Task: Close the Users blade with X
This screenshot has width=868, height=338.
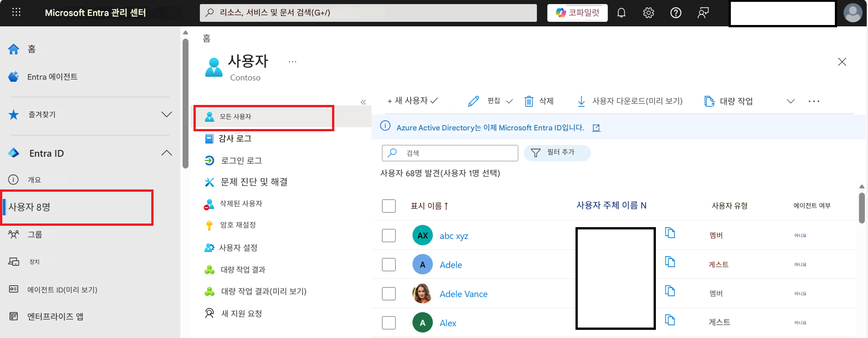Action: (x=842, y=62)
